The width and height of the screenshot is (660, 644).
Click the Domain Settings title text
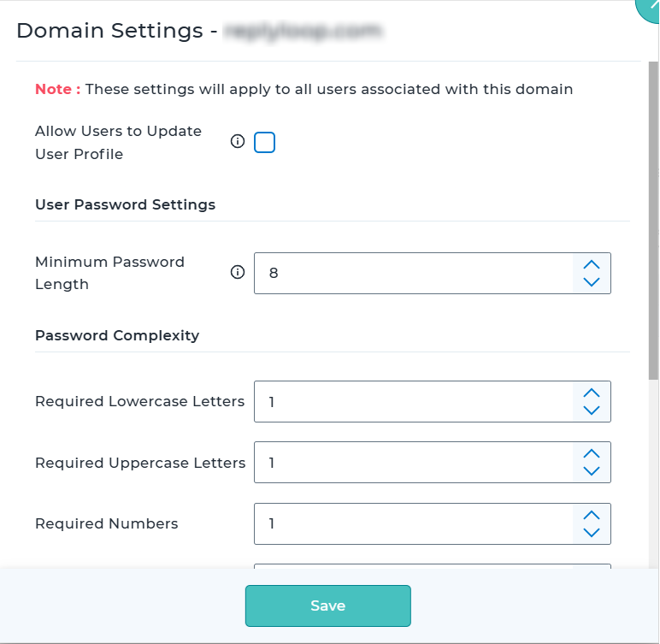pos(109,32)
